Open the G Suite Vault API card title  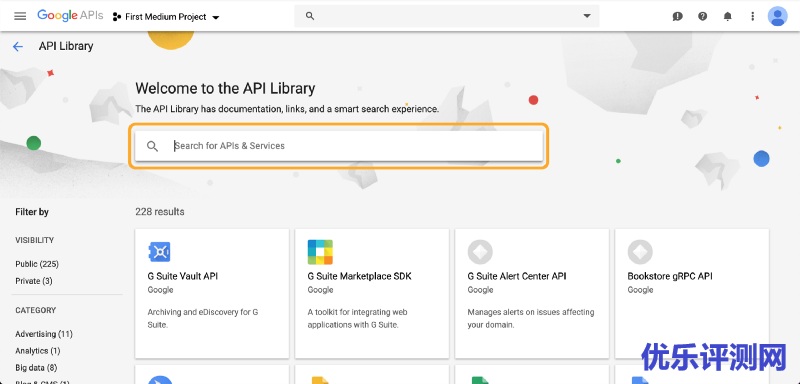point(183,276)
